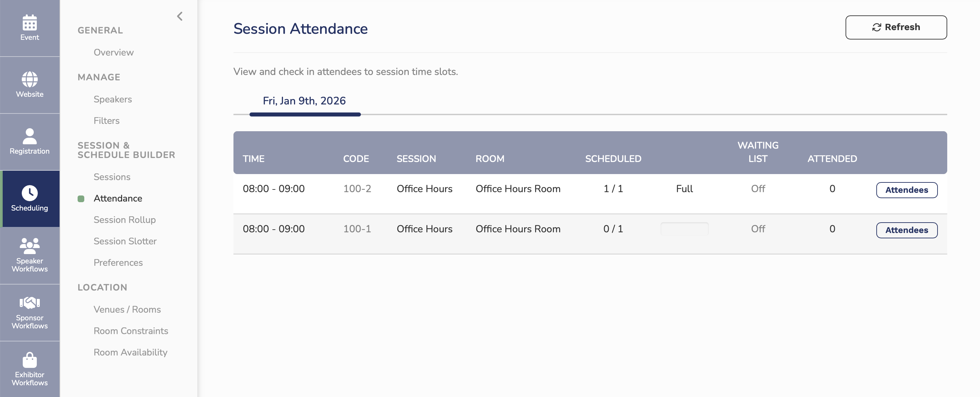Go to Overview in the sidebar
The height and width of the screenshot is (397, 980).
pos(114,52)
